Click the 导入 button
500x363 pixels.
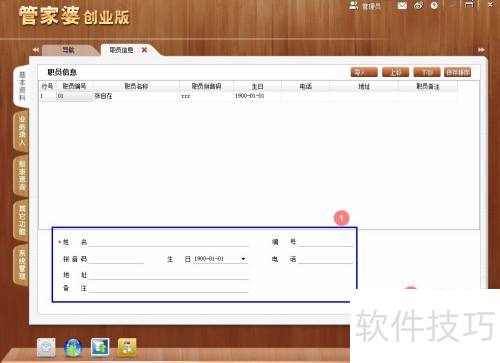364,72
